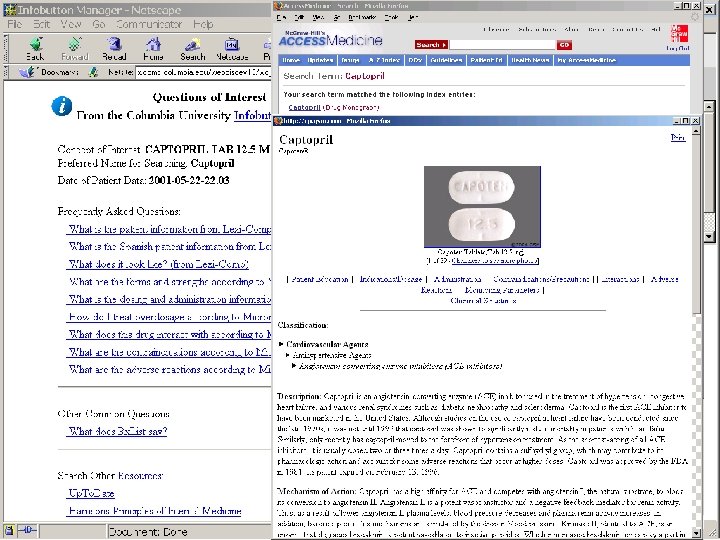Click the Forward arrow in Netscape toolbar

(74, 45)
